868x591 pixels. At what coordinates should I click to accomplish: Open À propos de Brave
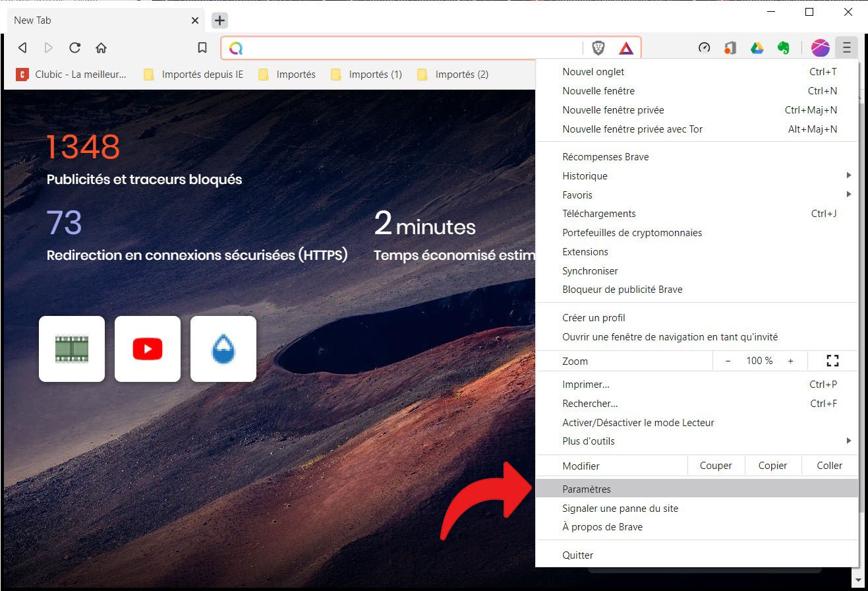(697, 527)
